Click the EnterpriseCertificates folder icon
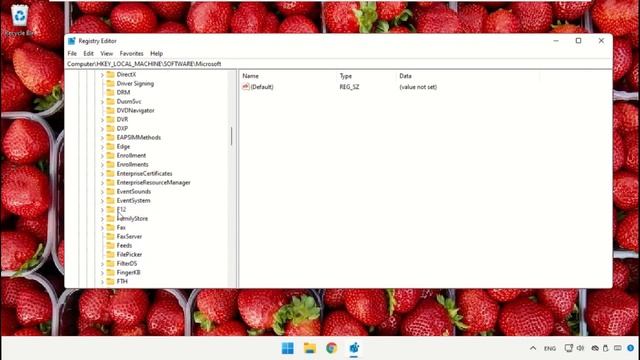The width and height of the screenshot is (640, 360). click(x=110, y=173)
